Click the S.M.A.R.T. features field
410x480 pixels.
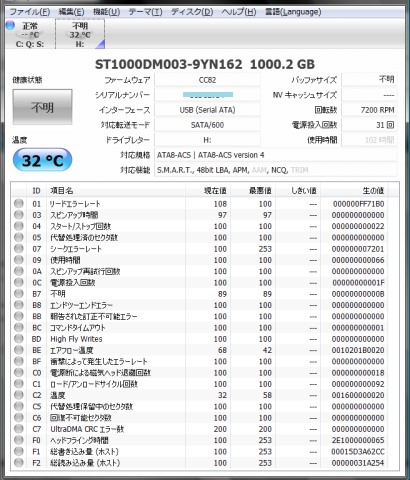pyautogui.click(x=276, y=170)
